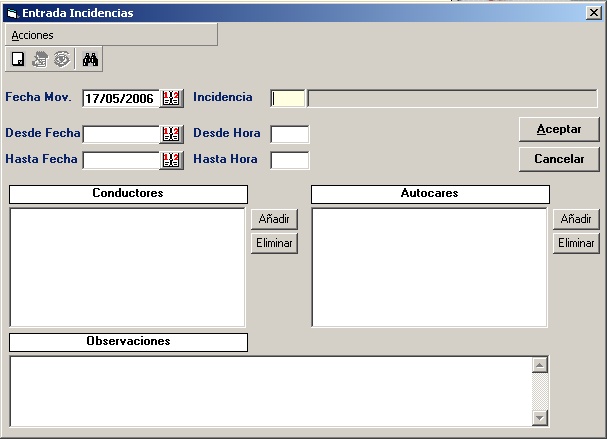Viewport: 607px width, 439px height.
Task: Click the Incidencia description field
Action: (x=452, y=98)
